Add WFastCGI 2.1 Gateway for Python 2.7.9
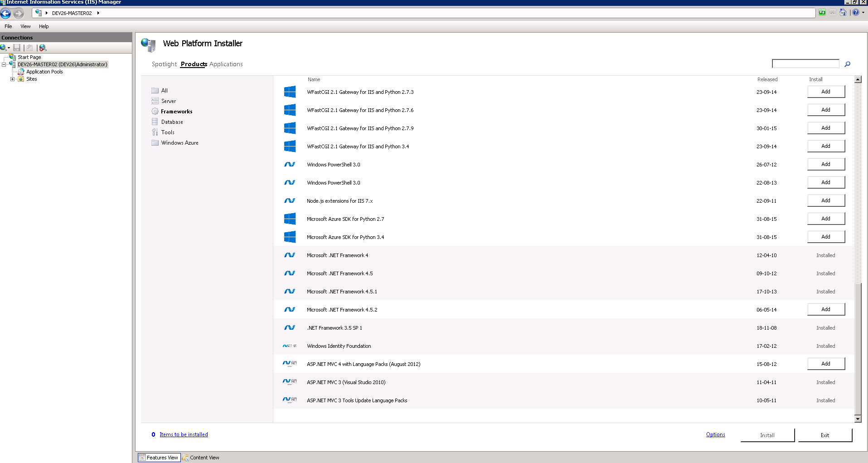868x463 pixels. point(826,128)
